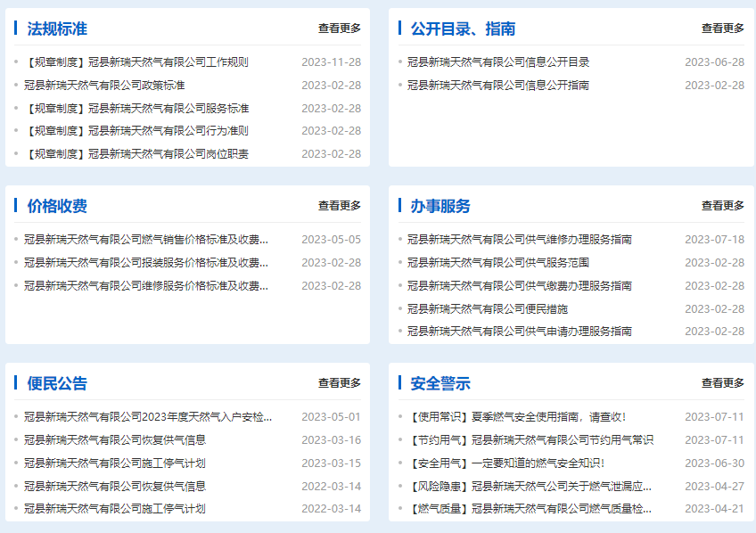Open the 燃气销售价格标准及收费 article

[146, 240]
